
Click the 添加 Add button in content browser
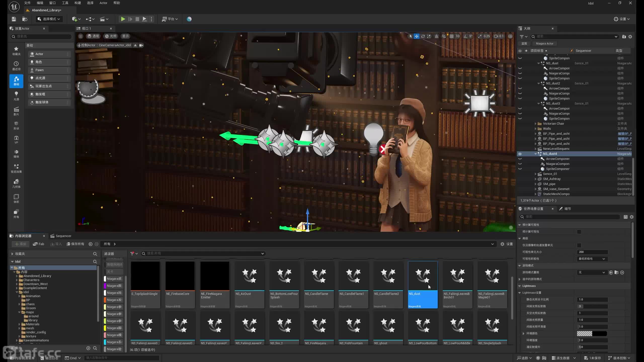(20, 244)
